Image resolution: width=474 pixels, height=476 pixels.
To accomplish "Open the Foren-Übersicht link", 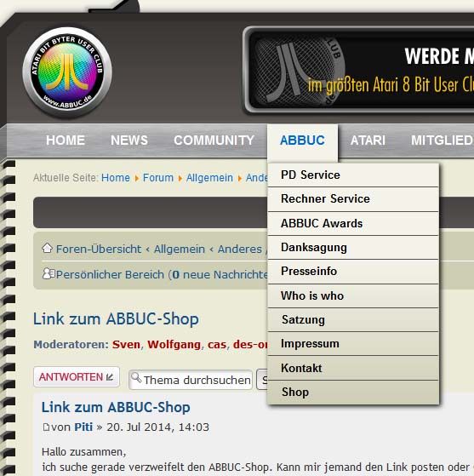I will point(99,249).
